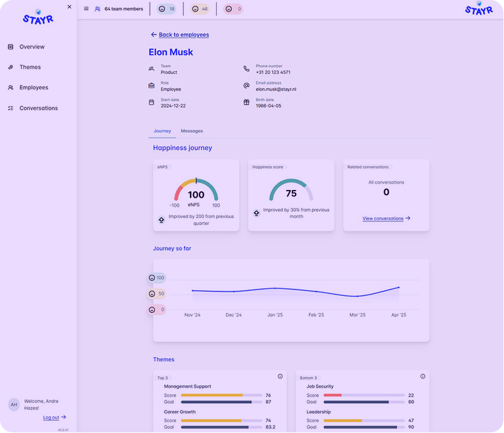Click the start date 2024-12-22

tap(173, 106)
